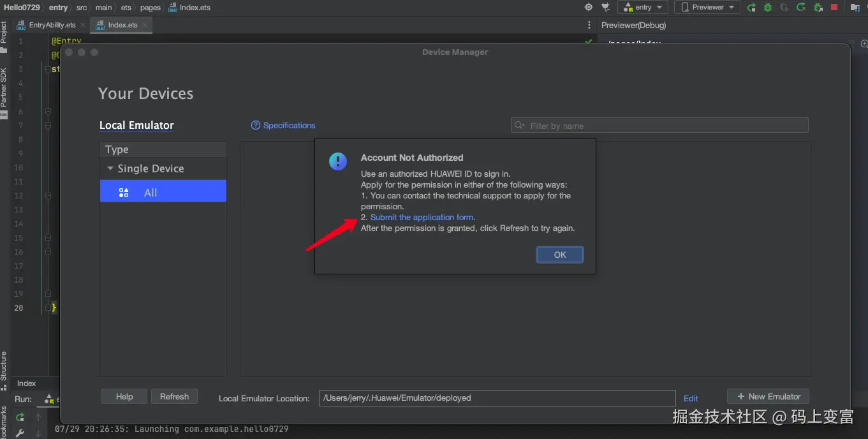
Task: Click the Edit link for emulator location
Action: (x=691, y=398)
